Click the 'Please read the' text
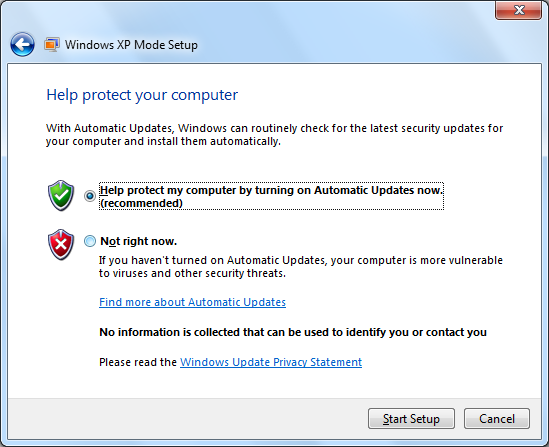549x447 pixels. tap(138, 362)
